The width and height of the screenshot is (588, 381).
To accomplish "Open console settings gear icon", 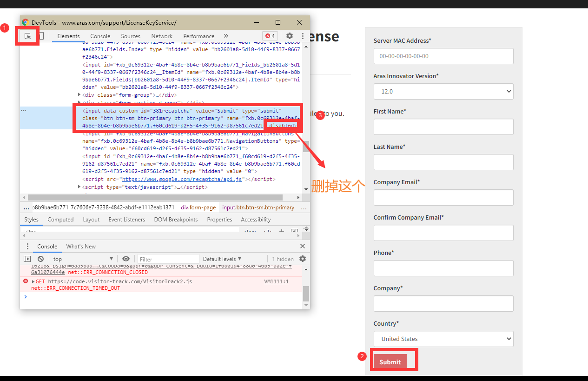I will [x=303, y=259].
